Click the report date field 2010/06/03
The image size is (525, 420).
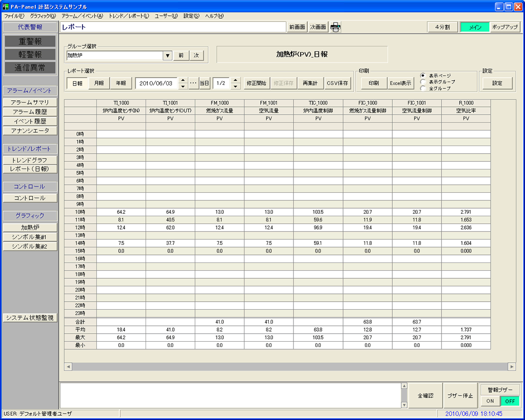157,83
